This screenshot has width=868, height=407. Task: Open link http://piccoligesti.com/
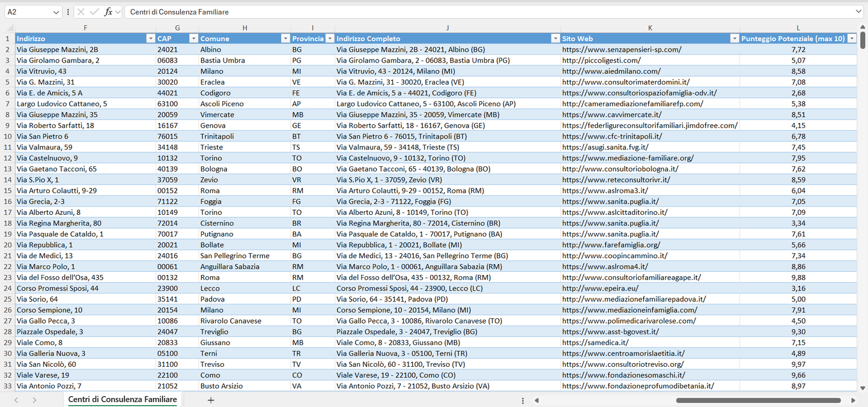(x=601, y=61)
